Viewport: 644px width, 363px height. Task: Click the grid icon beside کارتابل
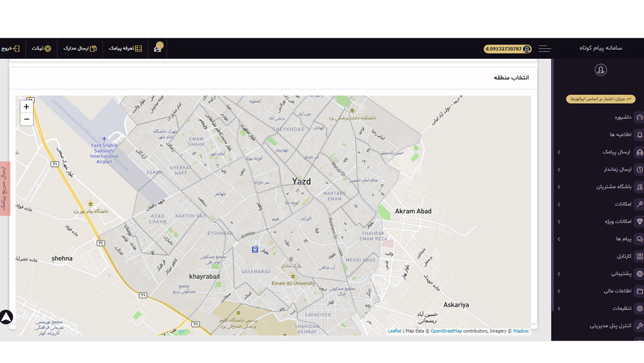point(639,257)
